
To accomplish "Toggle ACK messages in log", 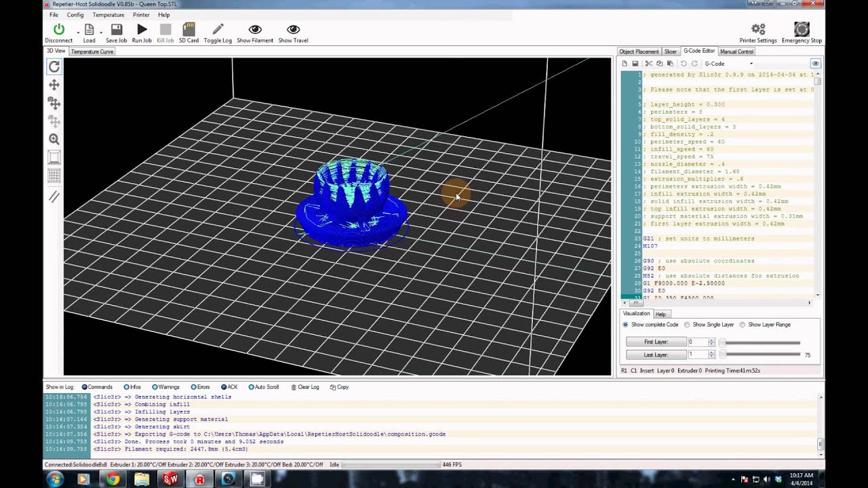I will coord(229,387).
